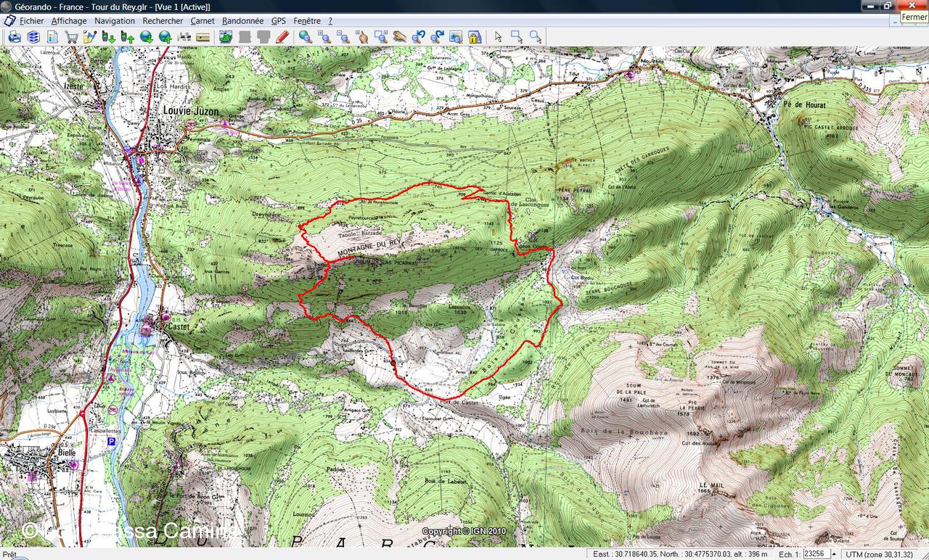Click the UTM zone coordinate system selector
The width and height of the screenshot is (929, 560).
[x=879, y=554]
